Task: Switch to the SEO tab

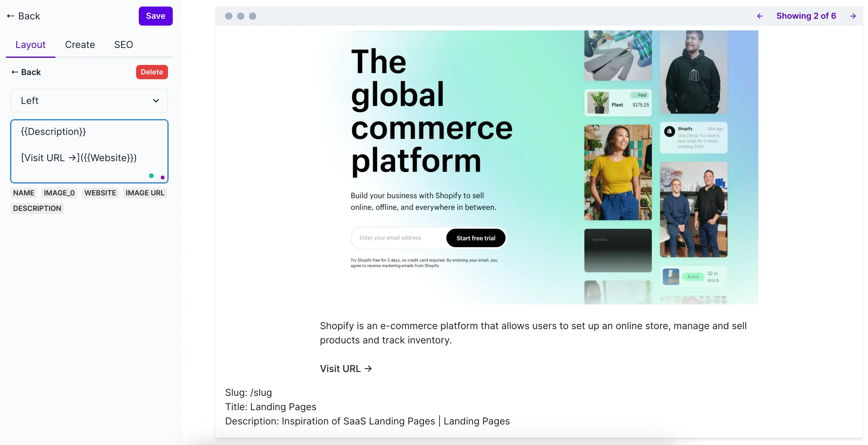Action: click(123, 44)
